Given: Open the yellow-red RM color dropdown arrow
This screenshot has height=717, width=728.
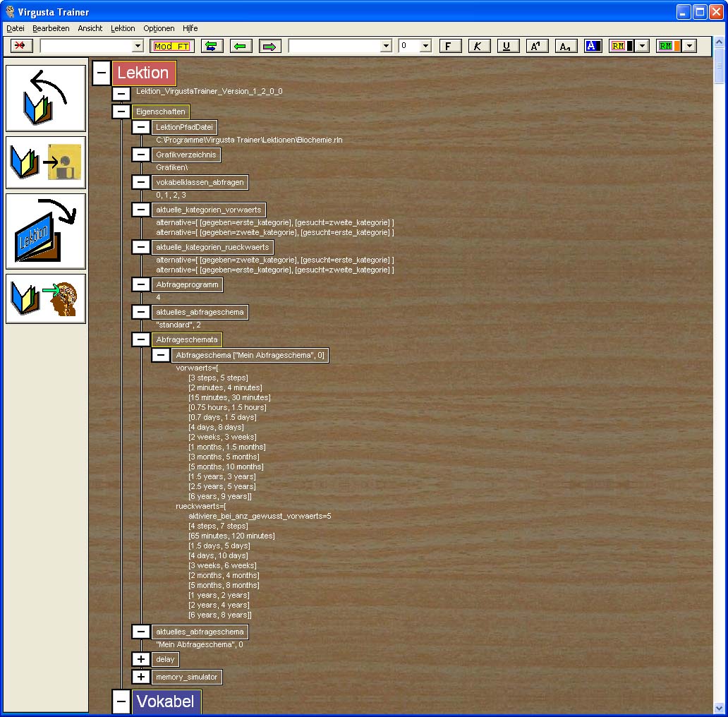Looking at the screenshot, I should pyautogui.click(x=642, y=46).
